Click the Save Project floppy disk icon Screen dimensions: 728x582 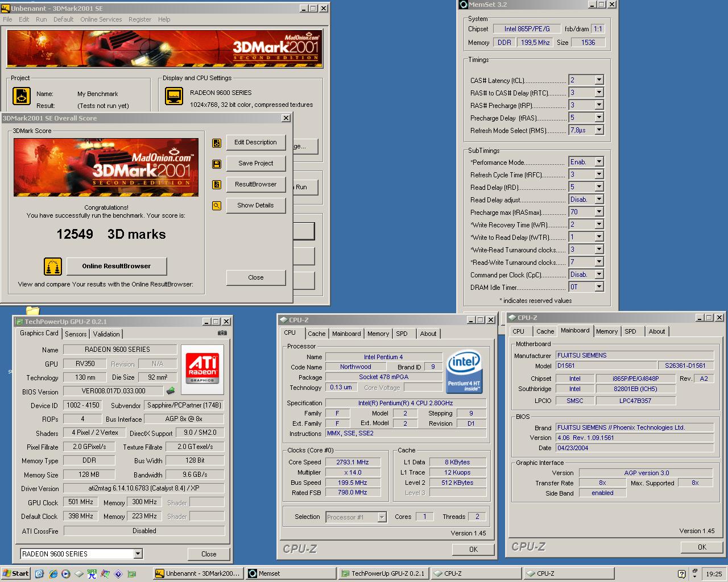(x=217, y=164)
